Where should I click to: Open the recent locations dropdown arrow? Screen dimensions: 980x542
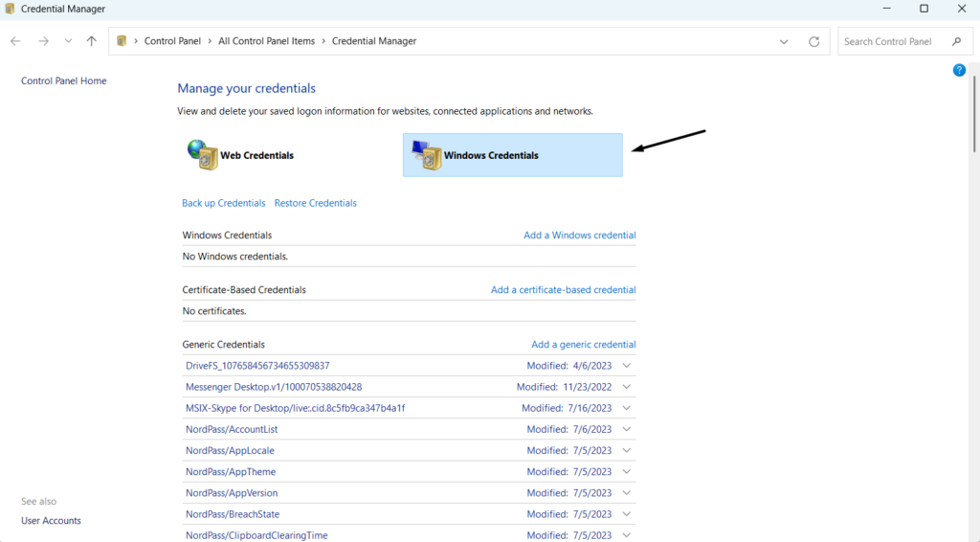coord(68,41)
